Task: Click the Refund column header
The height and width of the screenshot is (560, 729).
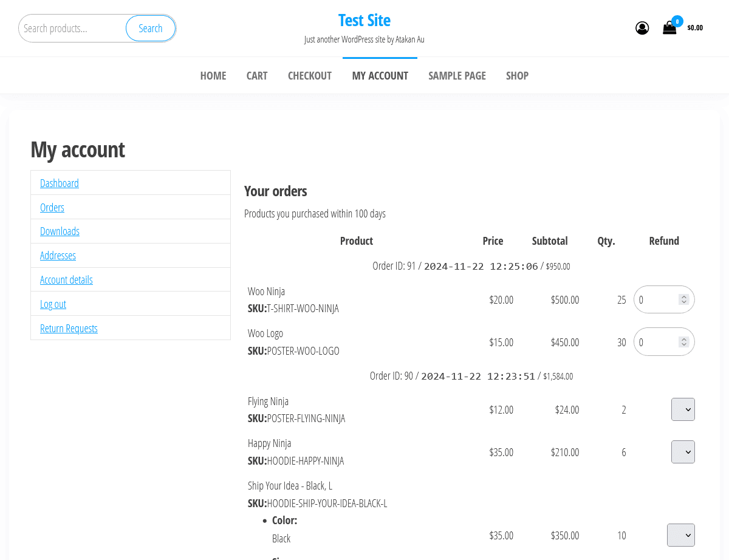Action: click(x=664, y=241)
